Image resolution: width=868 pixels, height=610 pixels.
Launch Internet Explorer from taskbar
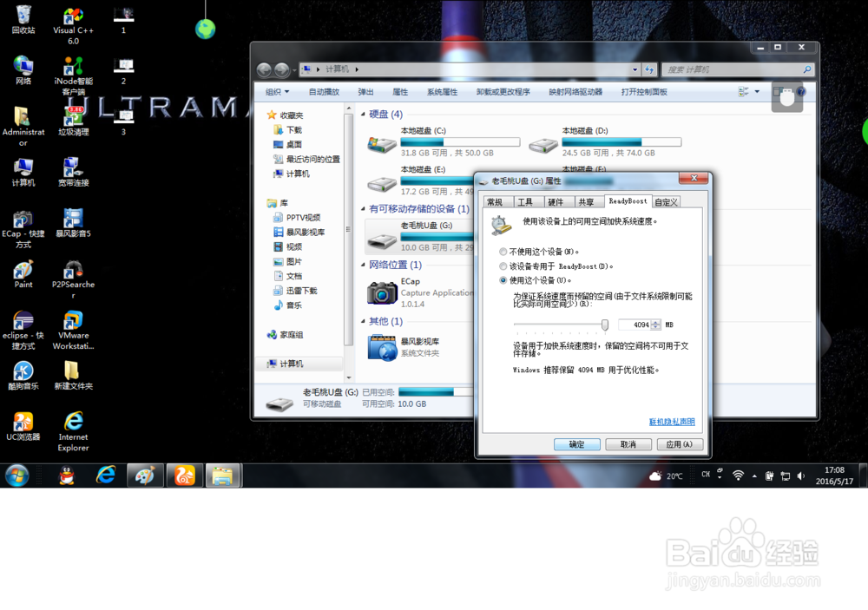pyautogui.click(x=106, y=476)
